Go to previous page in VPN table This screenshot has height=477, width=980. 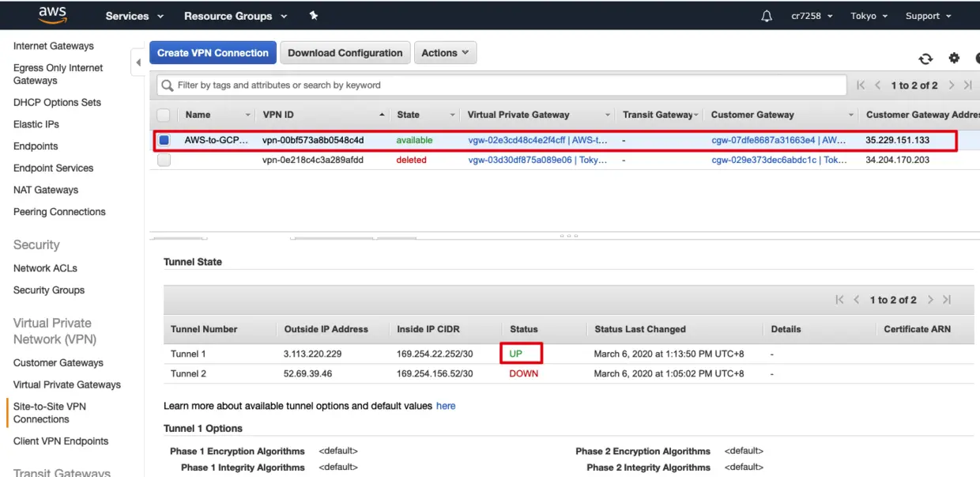point(878,85)
